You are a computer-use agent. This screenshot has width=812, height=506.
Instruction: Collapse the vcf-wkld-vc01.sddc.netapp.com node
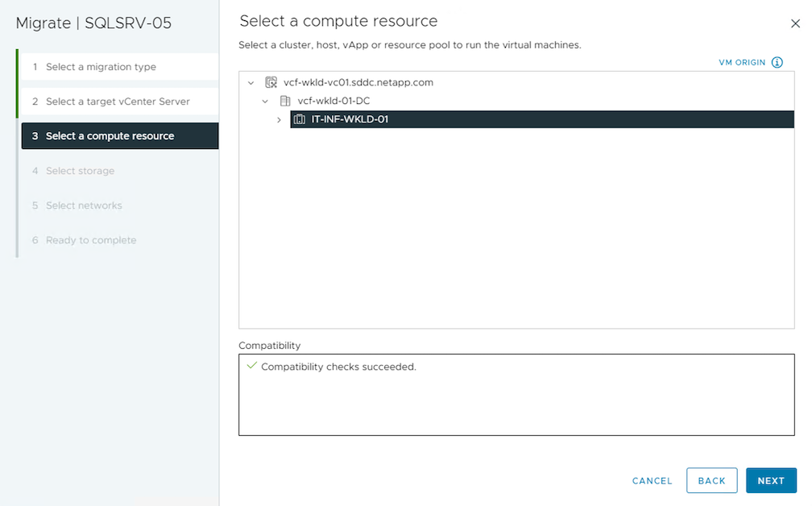251,82
